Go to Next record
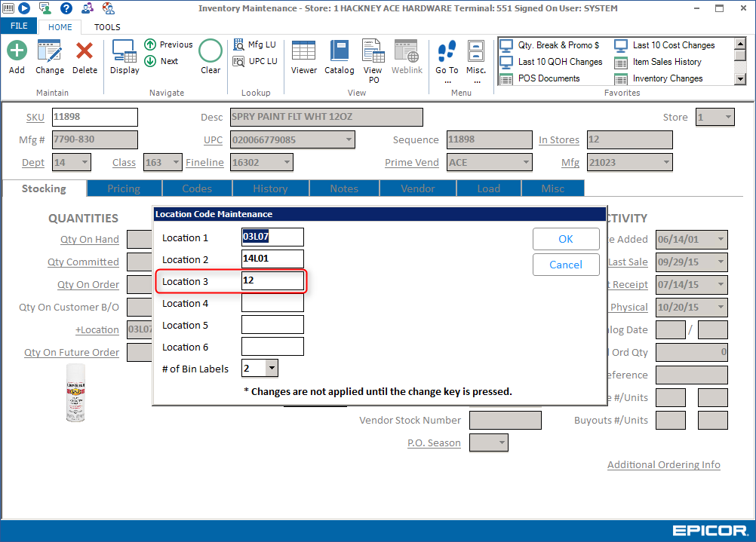756x542 pixels. (161, 61)
